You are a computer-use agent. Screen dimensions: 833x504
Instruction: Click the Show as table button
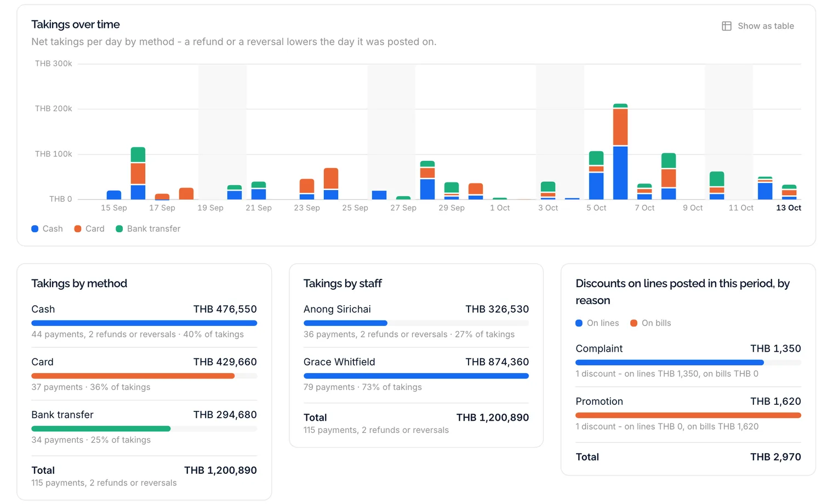[758, 26]
